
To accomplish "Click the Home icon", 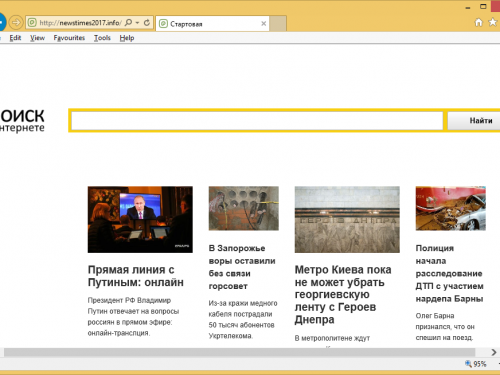I will point(479,22).
